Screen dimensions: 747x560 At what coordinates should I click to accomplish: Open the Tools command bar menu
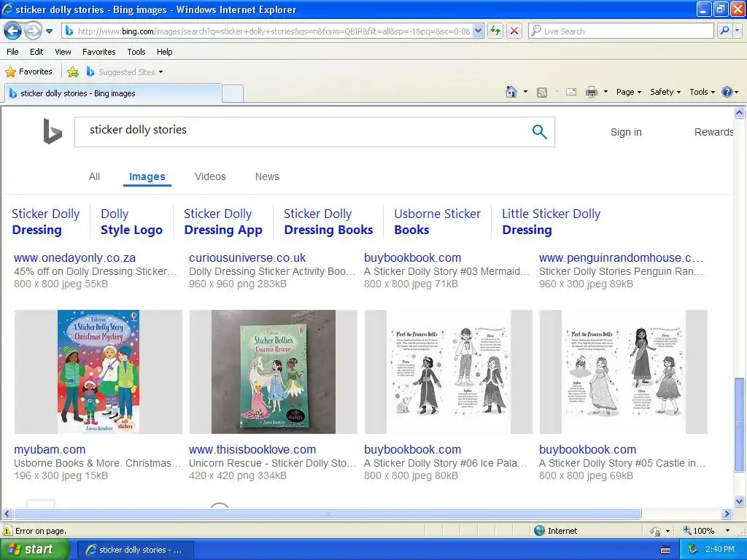[703, 92]
